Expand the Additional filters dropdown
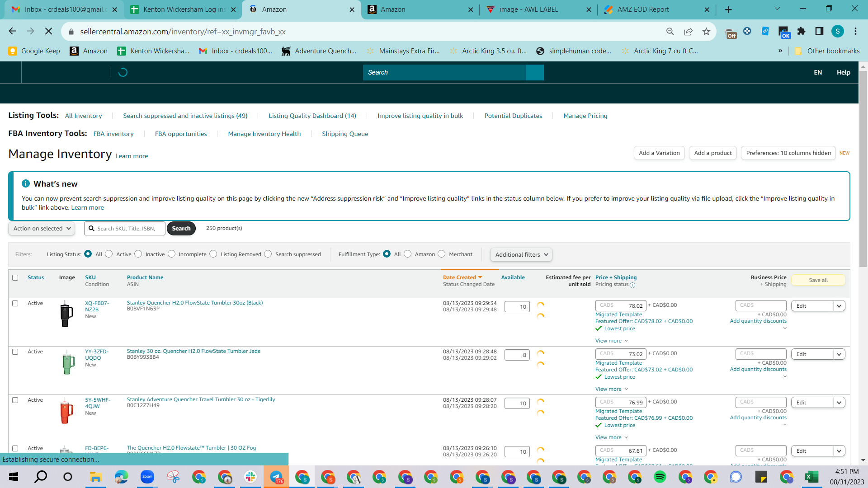 tap(521, 254)
